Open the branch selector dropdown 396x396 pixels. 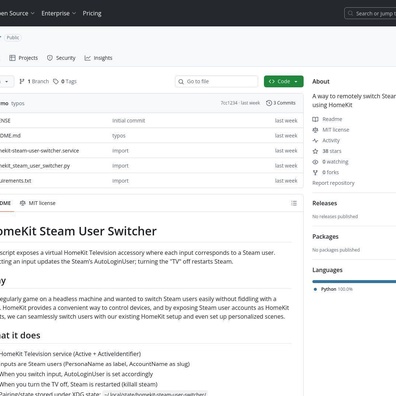[6, 81]
